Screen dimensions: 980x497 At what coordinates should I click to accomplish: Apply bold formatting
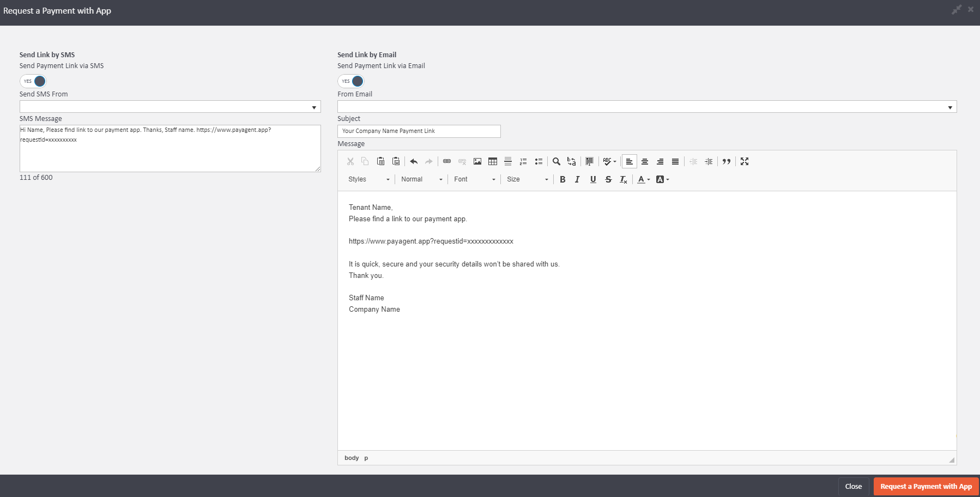[x=562, y=179]
